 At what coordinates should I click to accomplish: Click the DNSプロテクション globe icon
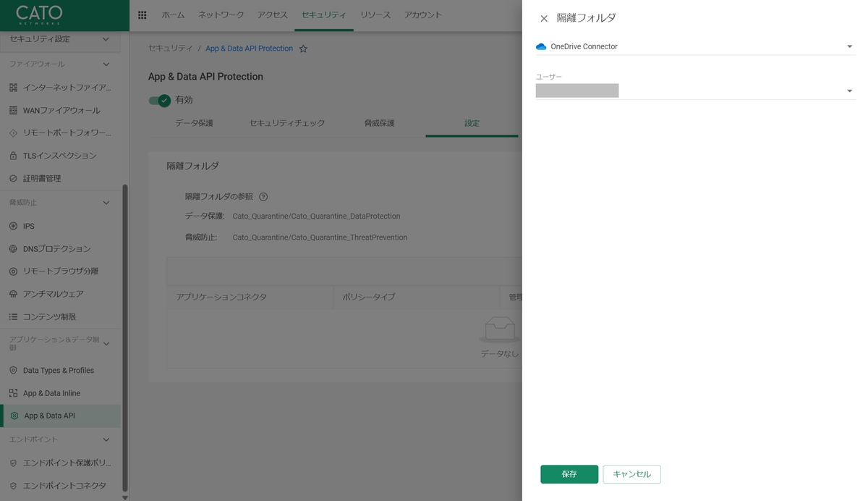click(x=13, y=249)
